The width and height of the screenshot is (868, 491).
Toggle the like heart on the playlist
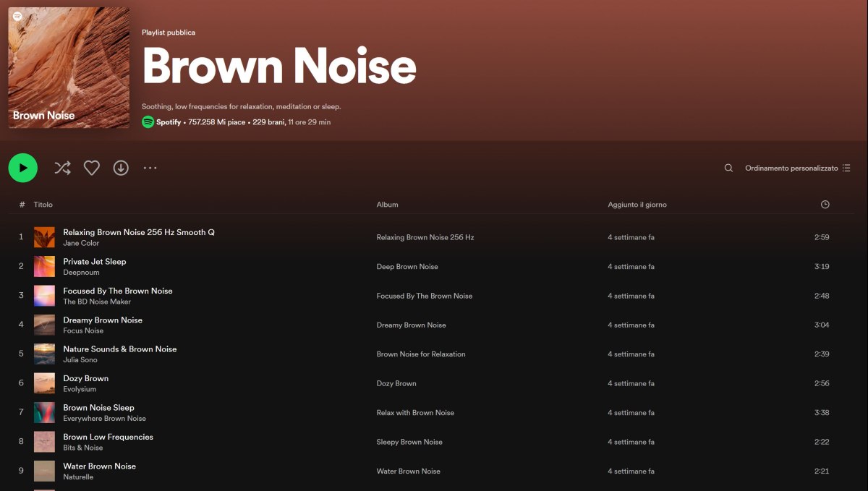click(x=91, y=167)
